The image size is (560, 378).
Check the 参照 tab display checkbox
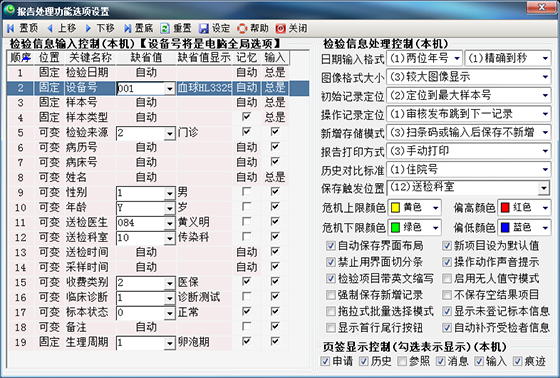402,361
